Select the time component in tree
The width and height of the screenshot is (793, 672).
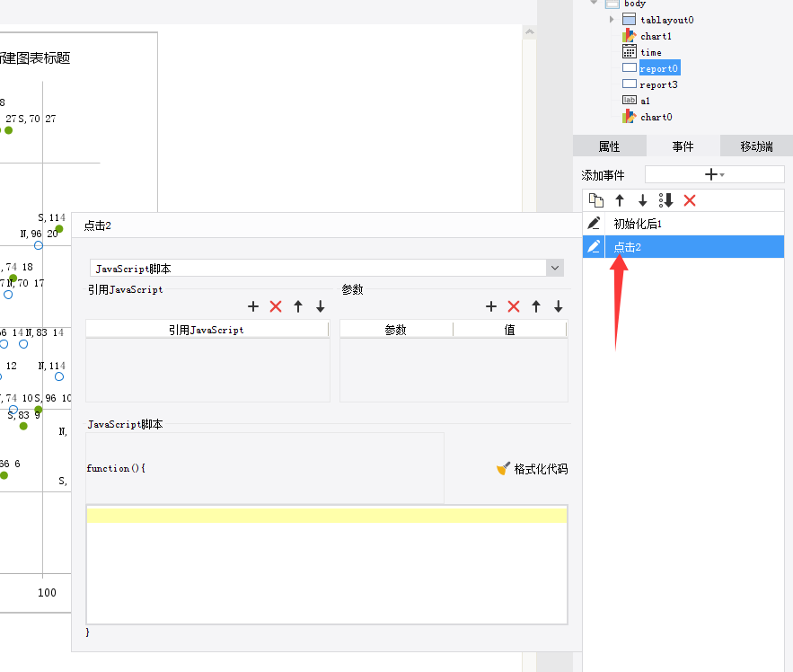651,53
